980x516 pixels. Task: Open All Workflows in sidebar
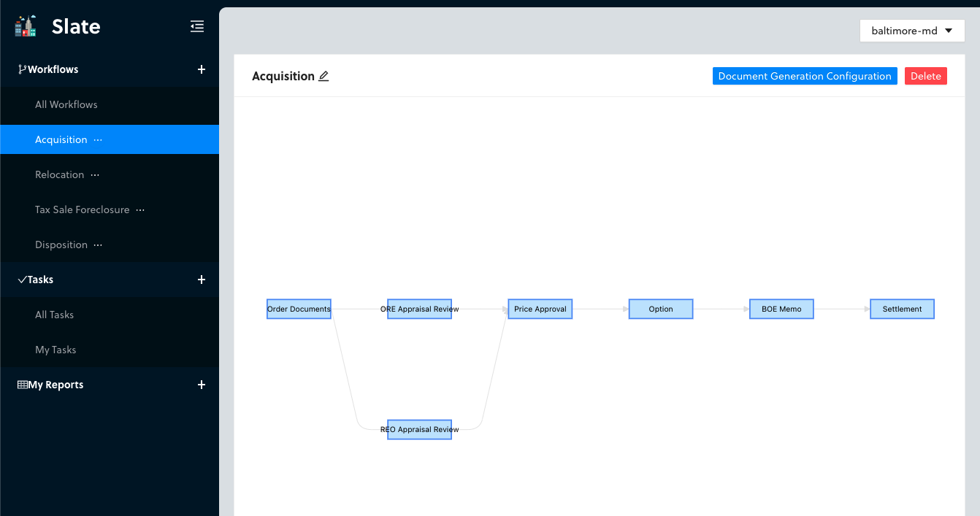coord(66,104)
